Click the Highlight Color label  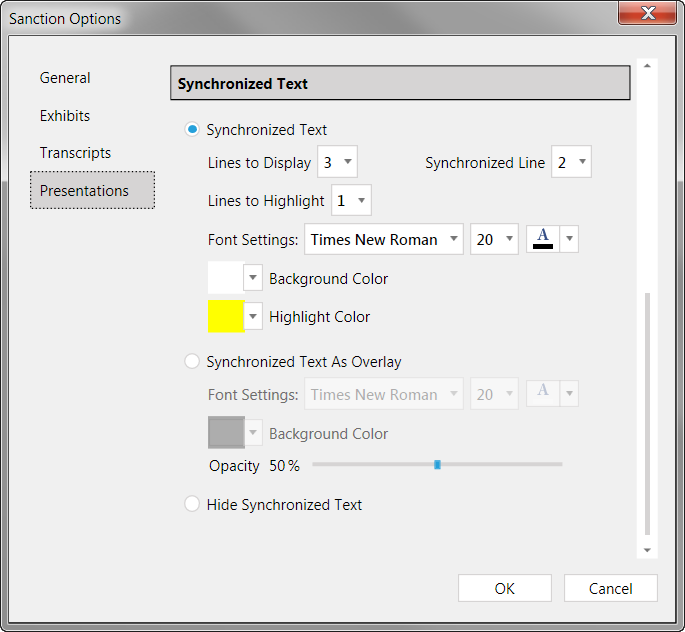tap(319, 317)
